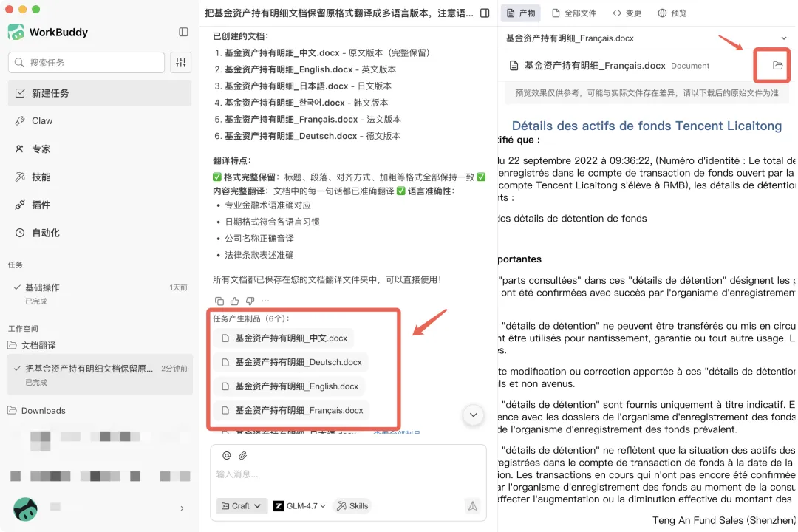
Task: Click the message input box
Action: [x=348, y=474]
